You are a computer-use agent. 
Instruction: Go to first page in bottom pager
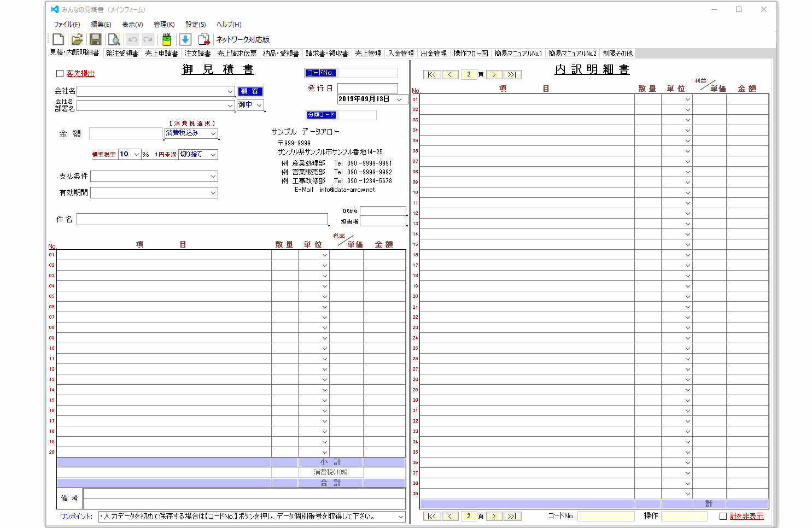point(432,516)
